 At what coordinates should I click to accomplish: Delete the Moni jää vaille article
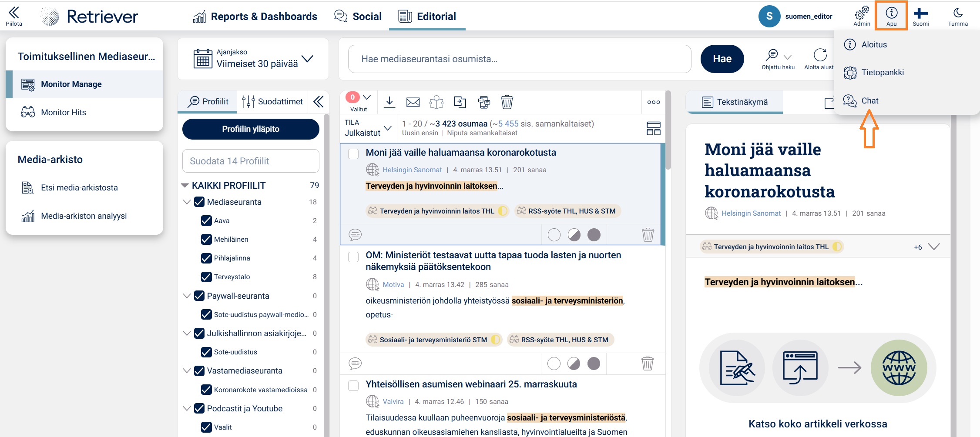coord(648,235)
